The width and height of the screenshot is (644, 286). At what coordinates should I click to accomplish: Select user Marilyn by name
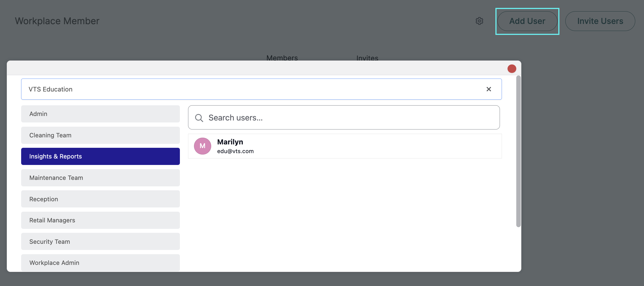tap(230, 142)
